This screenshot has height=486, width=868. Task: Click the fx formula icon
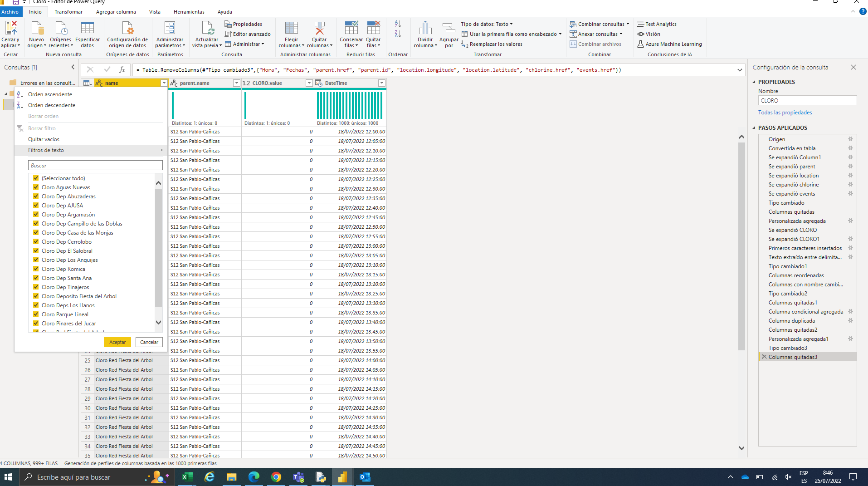pos(122,69)
